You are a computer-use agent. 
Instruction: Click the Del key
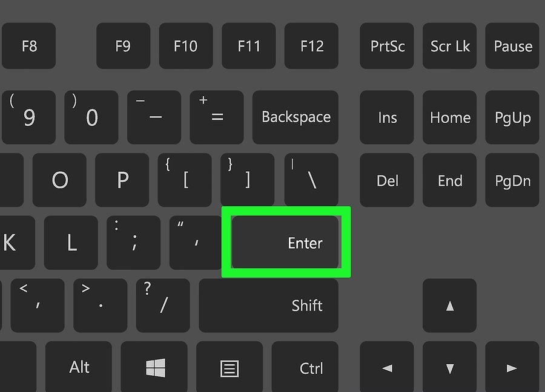387,180
